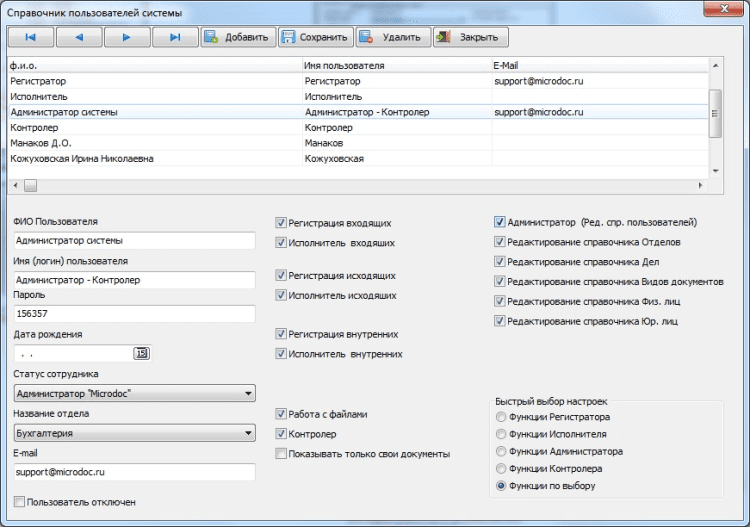Select Функции Исполнителя option
The image size is (750, 527).
(501, 434)
